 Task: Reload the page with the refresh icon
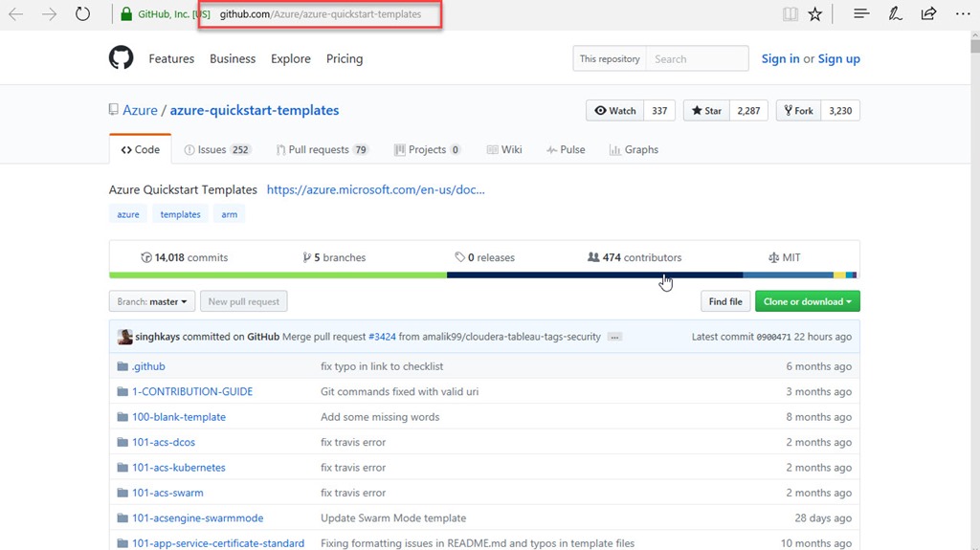(82, 13)
